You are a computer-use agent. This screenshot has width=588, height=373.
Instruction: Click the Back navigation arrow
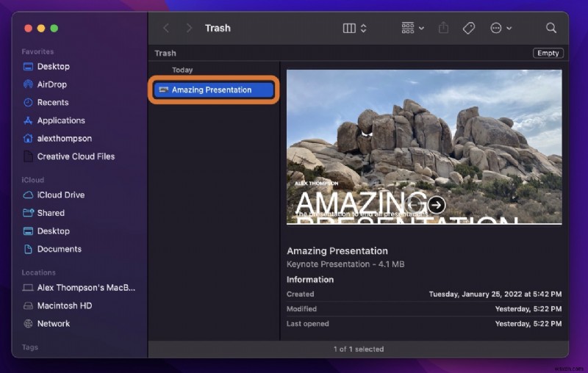coord(166,28)
